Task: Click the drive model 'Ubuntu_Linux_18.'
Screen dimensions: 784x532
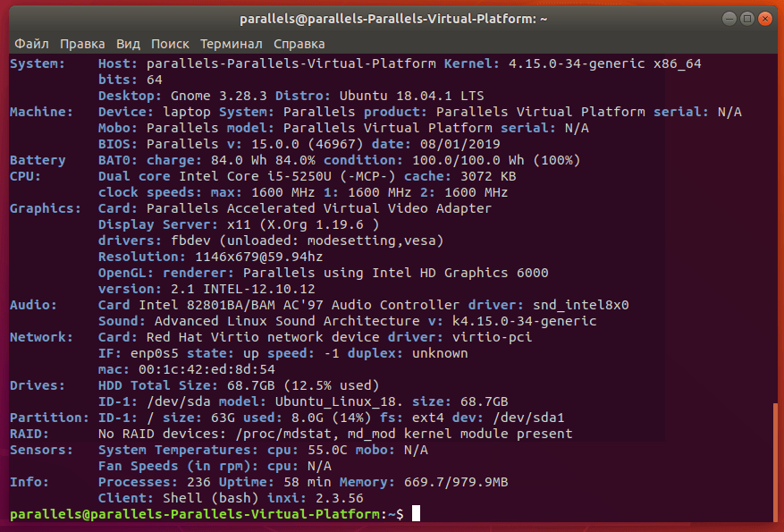Action: 339,401
